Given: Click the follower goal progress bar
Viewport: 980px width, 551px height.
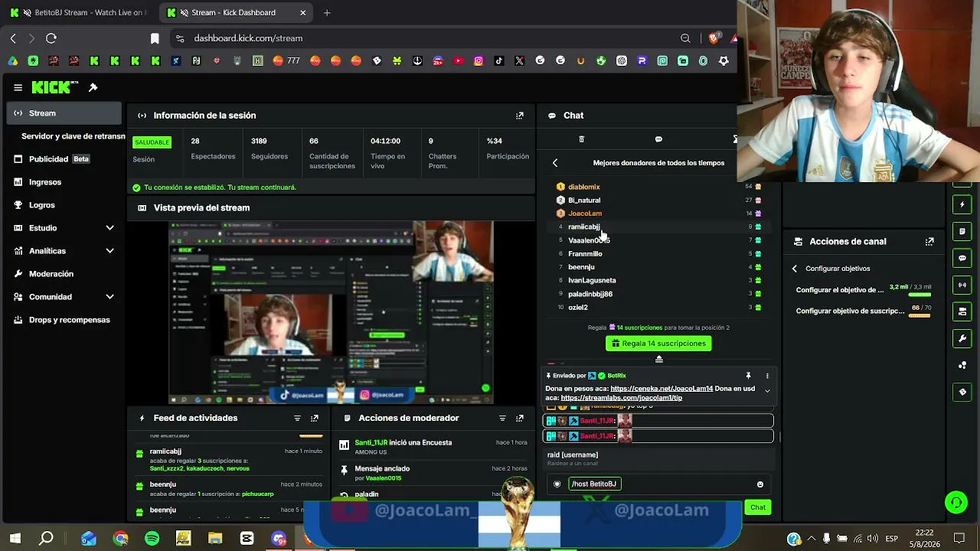Looking at the screenshot, I should (920, 295).
